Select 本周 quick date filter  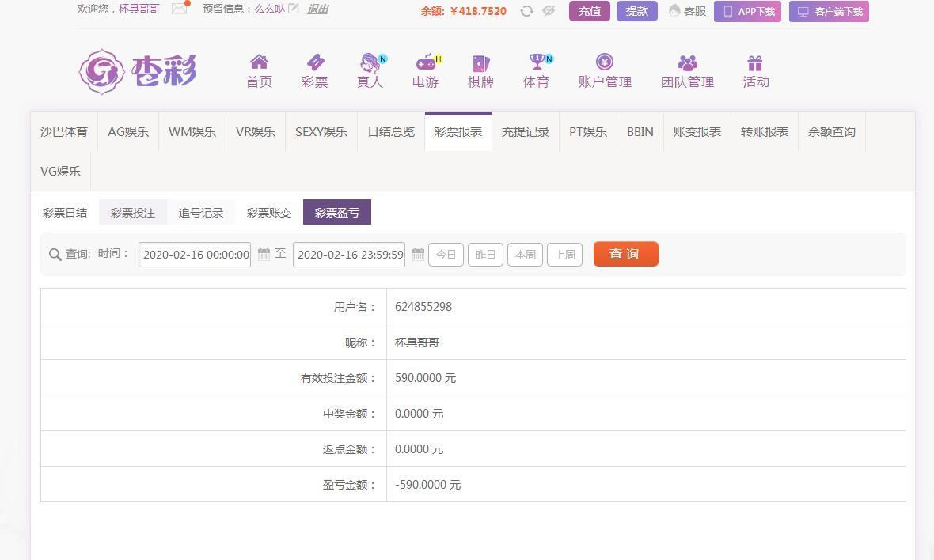(x=525, y=255)
